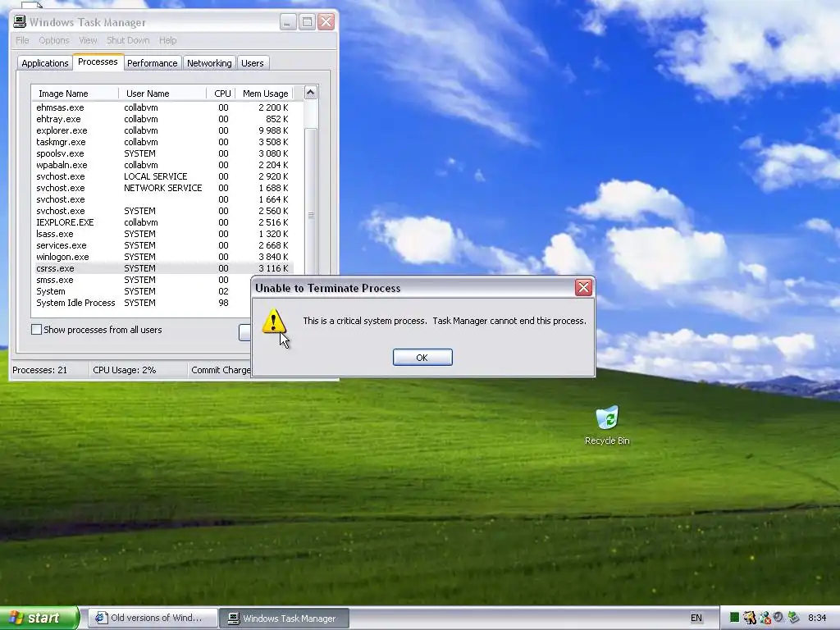The height and width of the screenshot is (630, 840).
Task: Select the ehtray.exe process row
Action: click(x=164, y=119)
